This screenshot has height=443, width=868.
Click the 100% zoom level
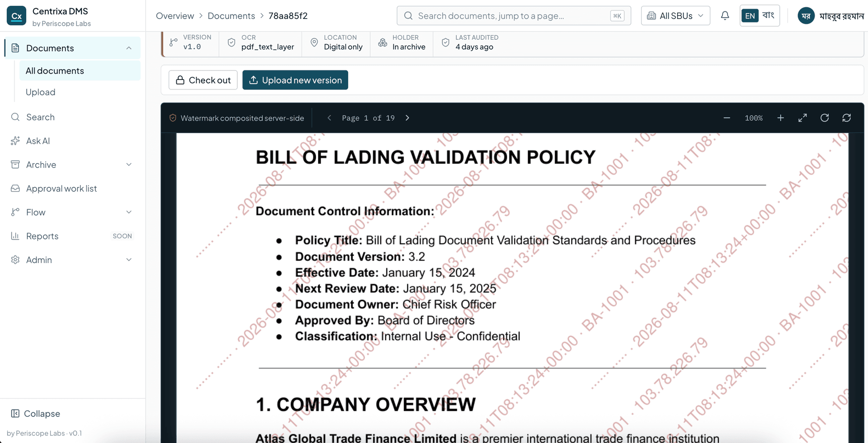(x=754, y=118)
